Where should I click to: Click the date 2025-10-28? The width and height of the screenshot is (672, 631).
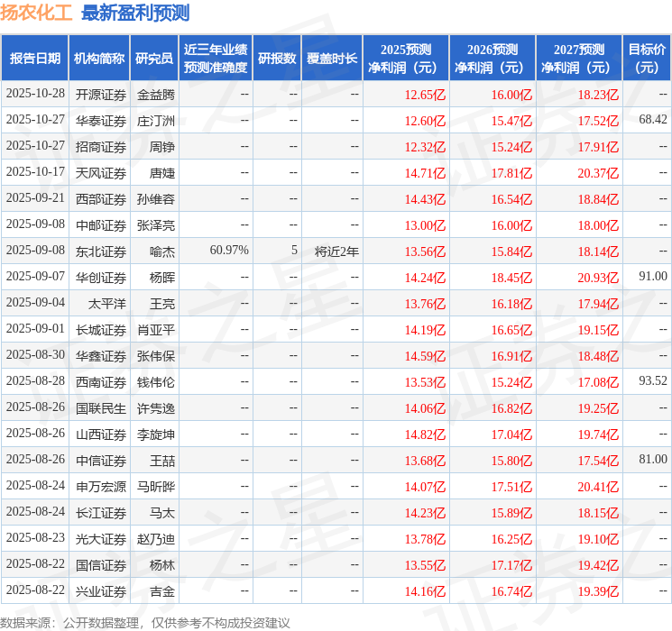(35, 94)
